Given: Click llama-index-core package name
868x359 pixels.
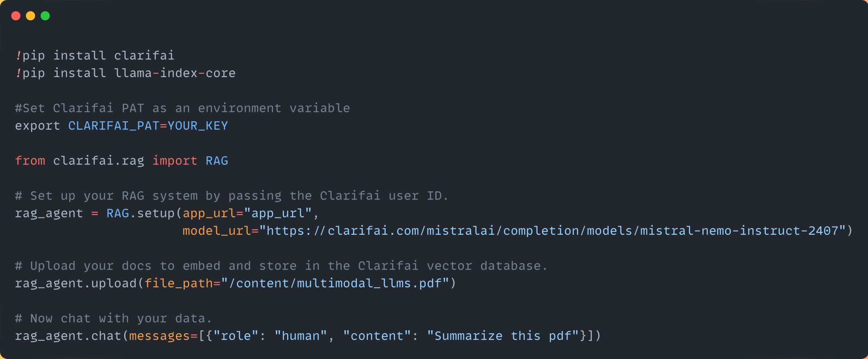Looking at the screenshot, I should (175, 73).
